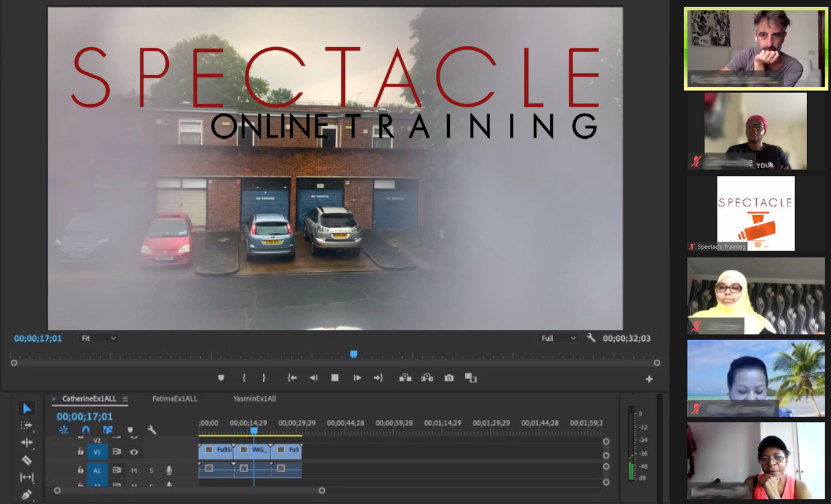Close the CatherineEx1ALL sequence tab
Screen dimensions: 831x504
[x=53, y=399]
